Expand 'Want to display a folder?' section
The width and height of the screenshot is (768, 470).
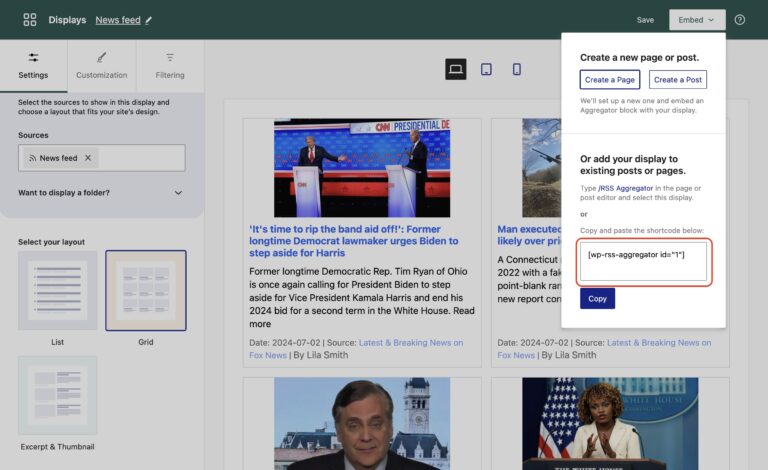(x=101, y=193)
